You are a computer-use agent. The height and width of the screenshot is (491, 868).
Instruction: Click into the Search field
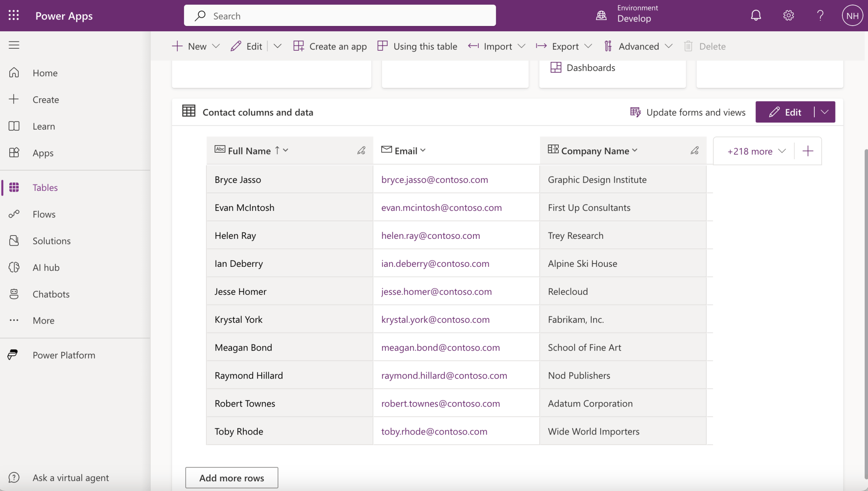coord(340,15)
